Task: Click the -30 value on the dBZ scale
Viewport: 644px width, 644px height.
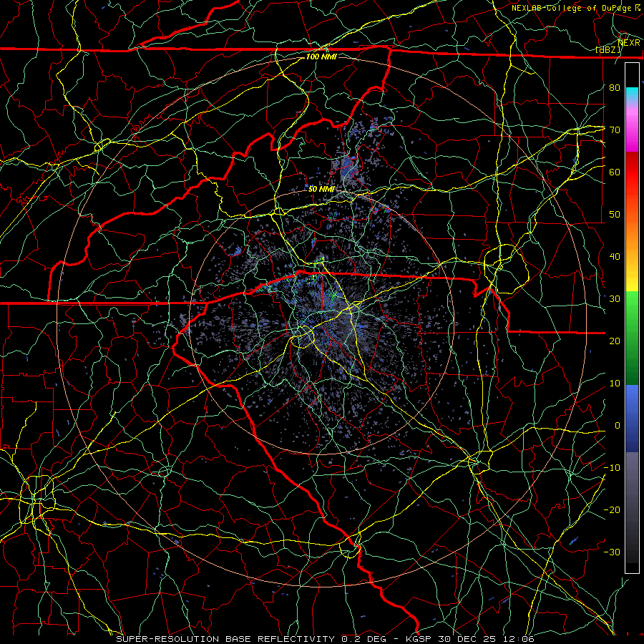Action: [612, 552]
